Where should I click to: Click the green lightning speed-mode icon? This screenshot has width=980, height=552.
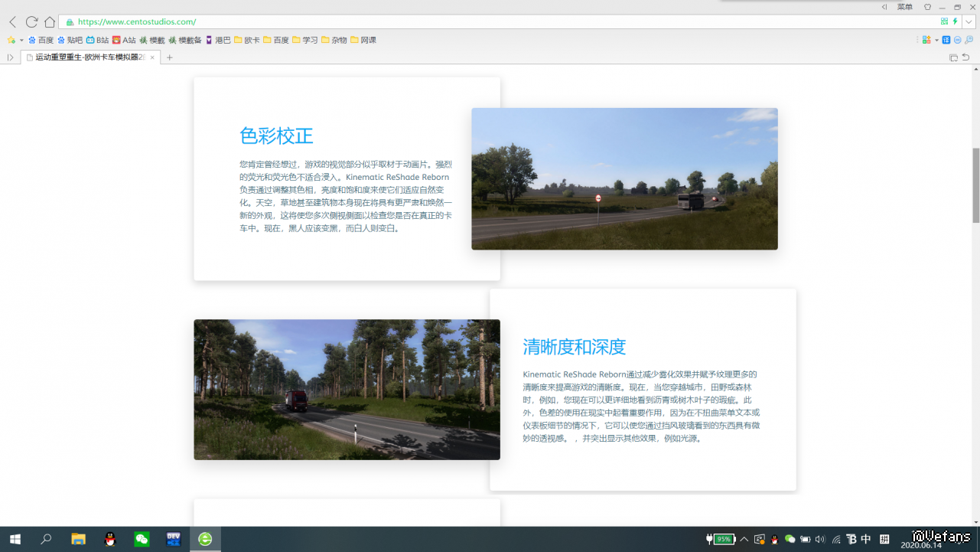click(x=955, y=21)
